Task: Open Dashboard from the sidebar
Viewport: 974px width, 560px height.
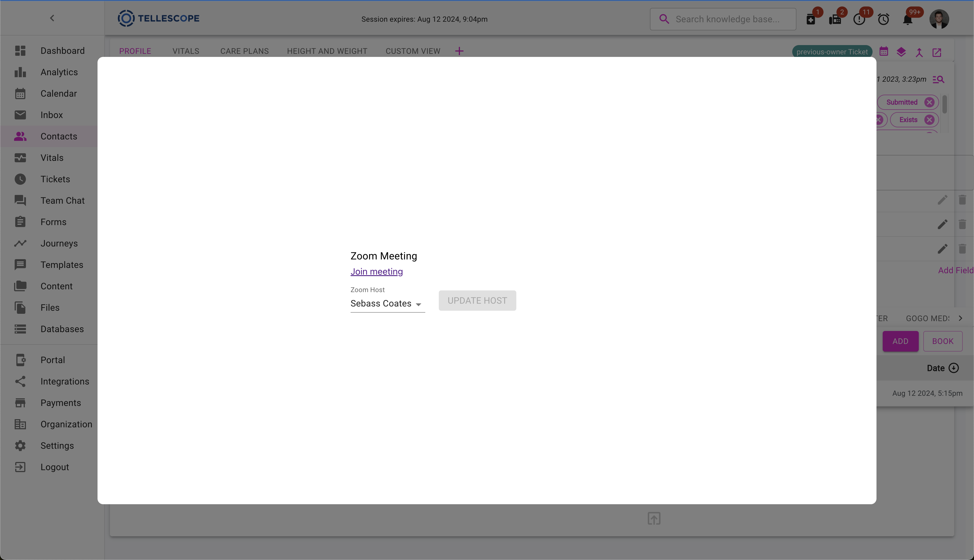Action: point(52,50)
